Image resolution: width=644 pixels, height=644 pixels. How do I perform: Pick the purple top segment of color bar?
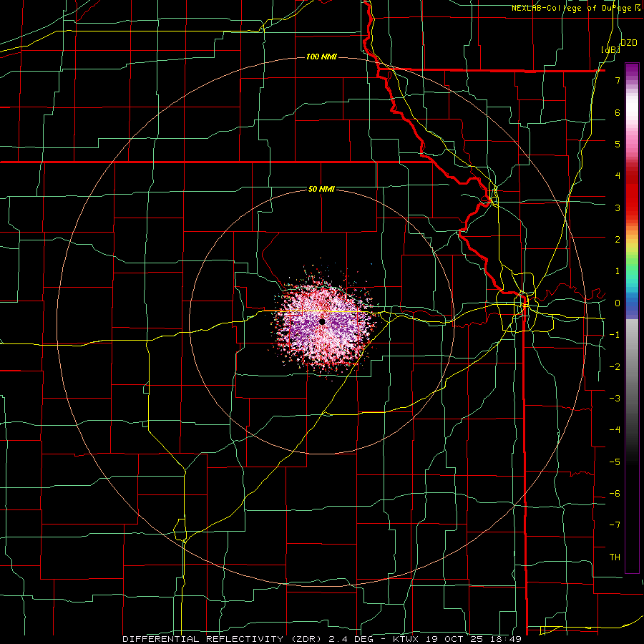coord(632,69)
